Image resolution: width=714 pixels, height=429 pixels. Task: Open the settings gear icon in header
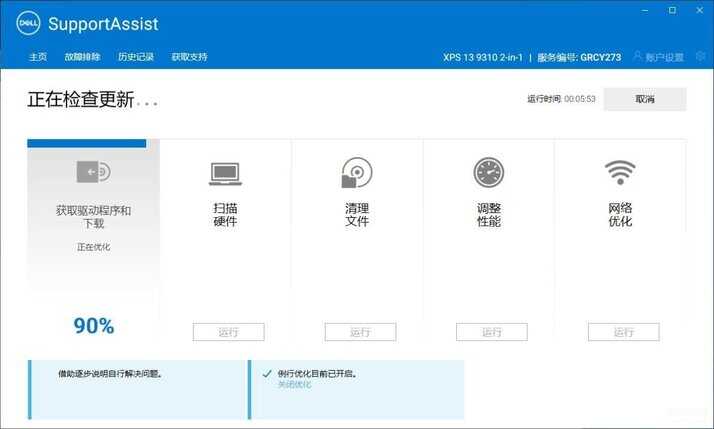click(x=701, y=56)
